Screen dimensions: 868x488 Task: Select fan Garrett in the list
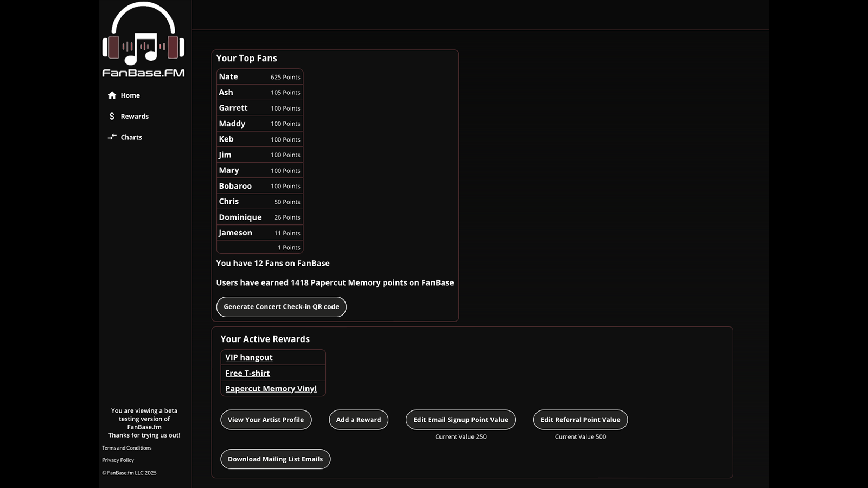click(x=233, y=108)
